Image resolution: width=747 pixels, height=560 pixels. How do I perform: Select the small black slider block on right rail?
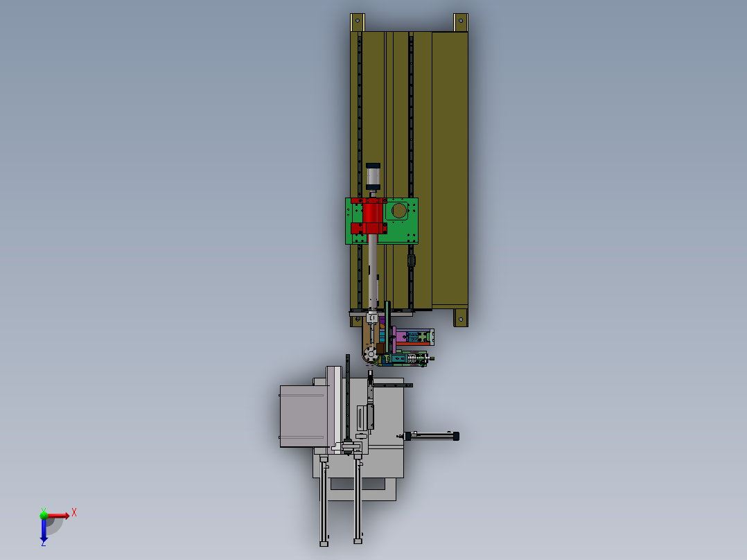[x=412, y=260]
